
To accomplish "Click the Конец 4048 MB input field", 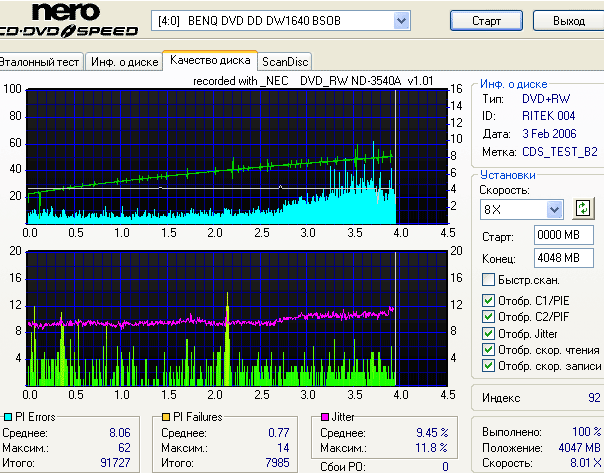I will tap(564, 258).
